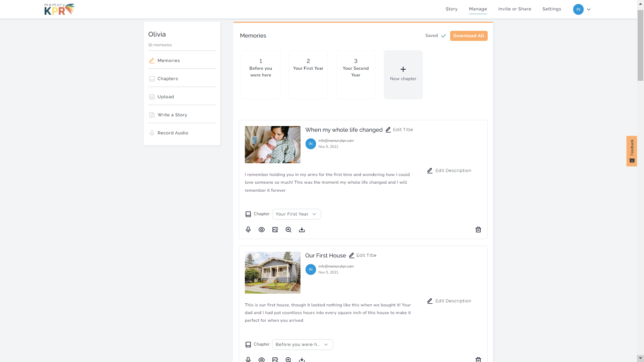This screenshot has height=362, width=644.
Task: Click the chapter book icon beside Your First Year
Action: coord(248,214)
